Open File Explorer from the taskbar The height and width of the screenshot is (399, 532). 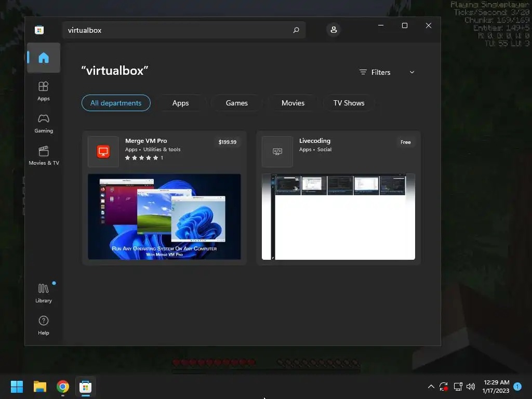(x=40, y=387)
